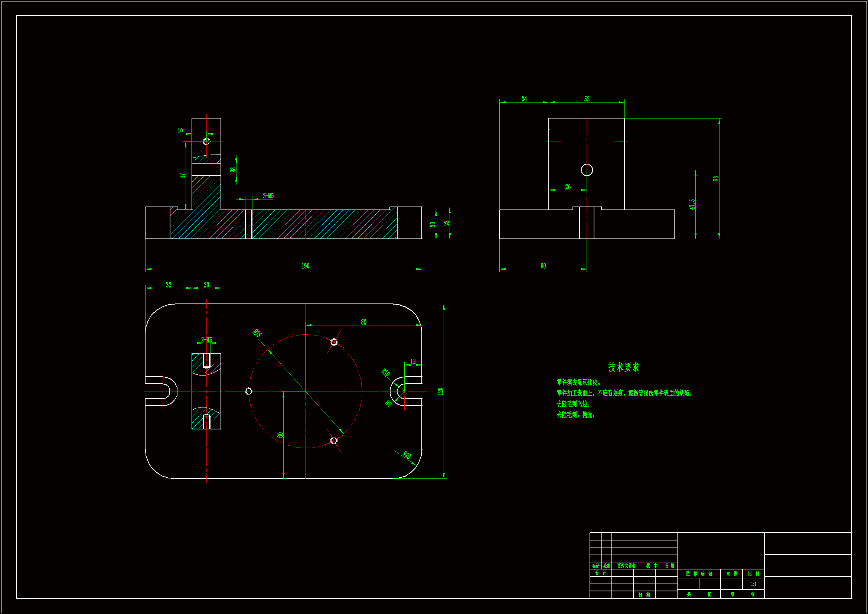Select the 2-M5 annotation in top view

point(206,340)
